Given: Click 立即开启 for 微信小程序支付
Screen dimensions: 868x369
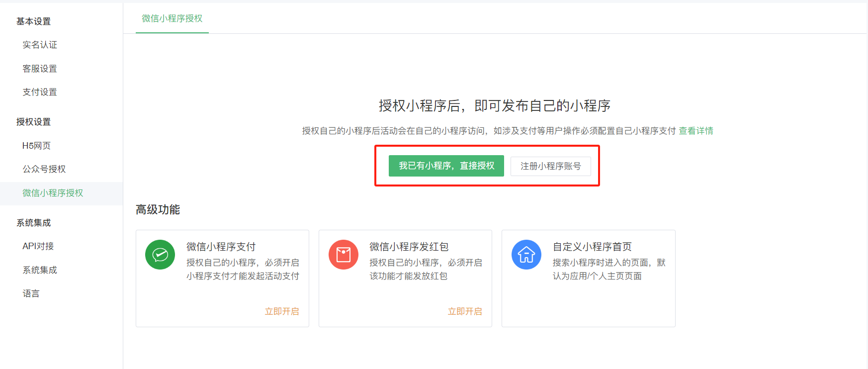Looking at the screenshot, I should pyautogui.click(x=281, y=311).
